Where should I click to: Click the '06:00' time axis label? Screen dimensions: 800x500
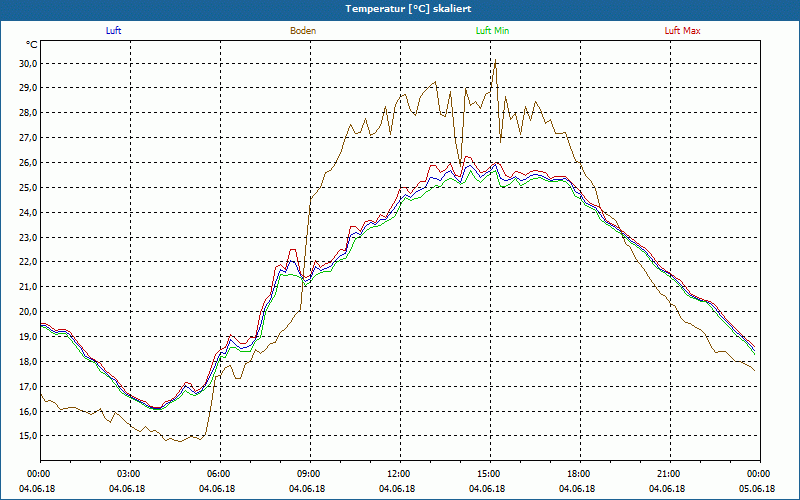pos(217,474)
